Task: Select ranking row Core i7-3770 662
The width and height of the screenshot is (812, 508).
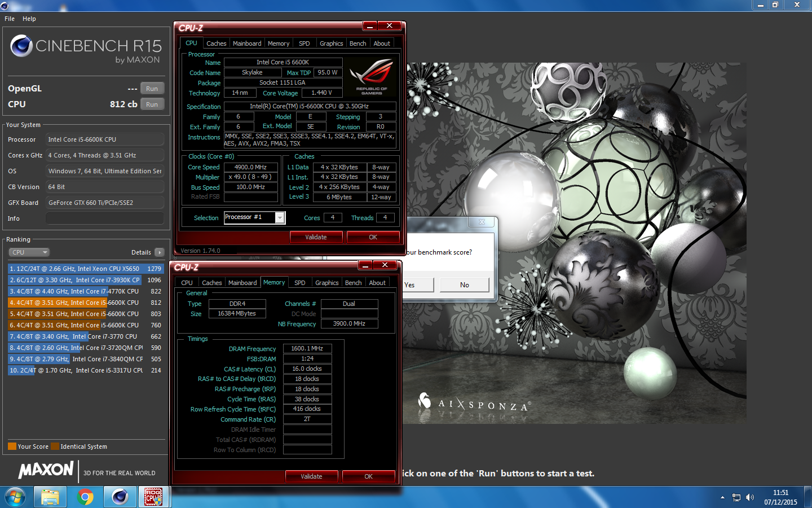Action: pos(86,336)
